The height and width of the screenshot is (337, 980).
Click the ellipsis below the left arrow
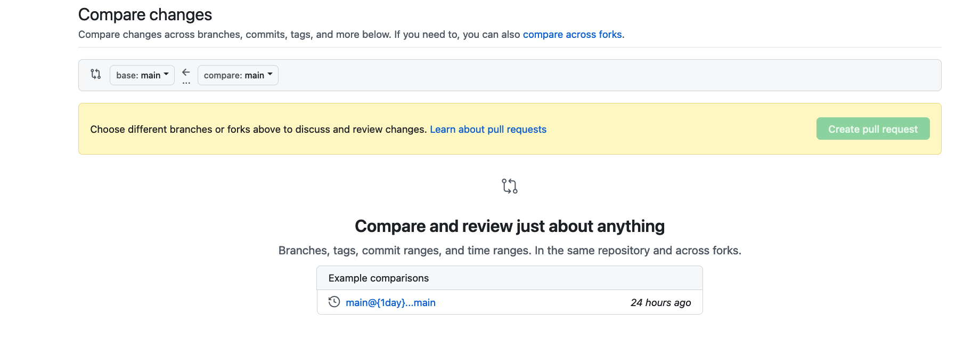pos(186,83)
